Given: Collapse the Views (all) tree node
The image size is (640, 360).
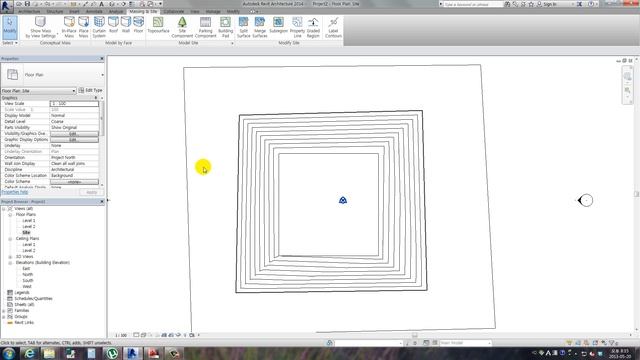Looking at the screenshot, I should click(x=4, y=209).
